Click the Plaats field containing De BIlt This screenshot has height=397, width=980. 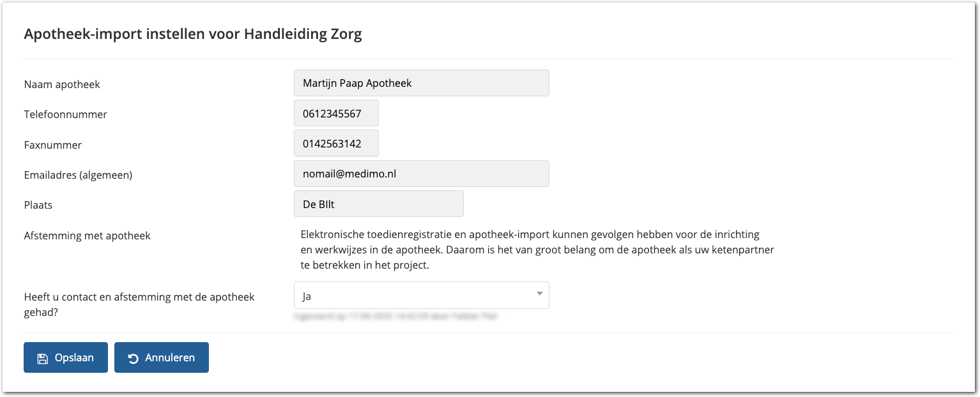(x=378, y=204)
